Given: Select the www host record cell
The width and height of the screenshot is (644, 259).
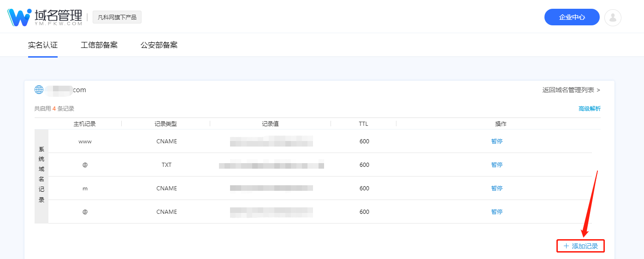Looking at the screenshot, I should click(85, 141).
